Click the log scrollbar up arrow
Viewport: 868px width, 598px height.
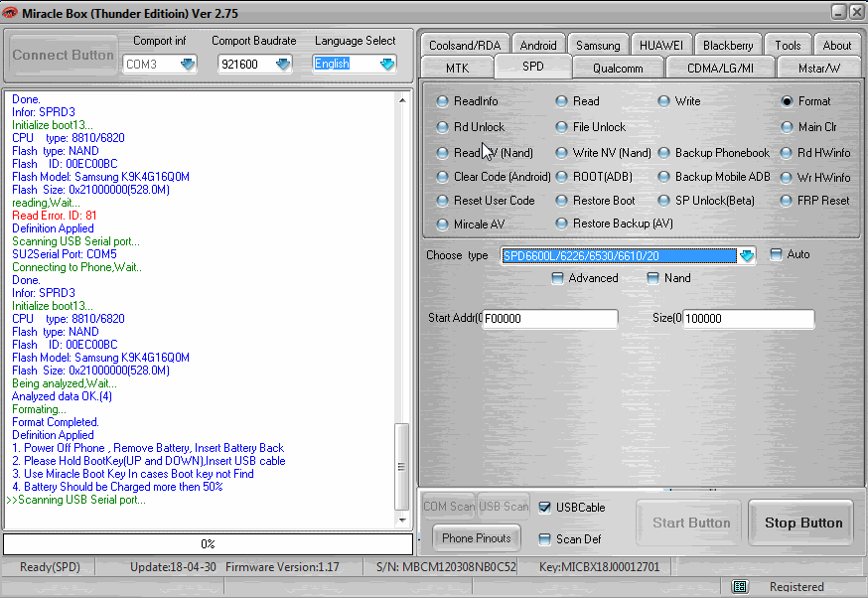(402, 100)
